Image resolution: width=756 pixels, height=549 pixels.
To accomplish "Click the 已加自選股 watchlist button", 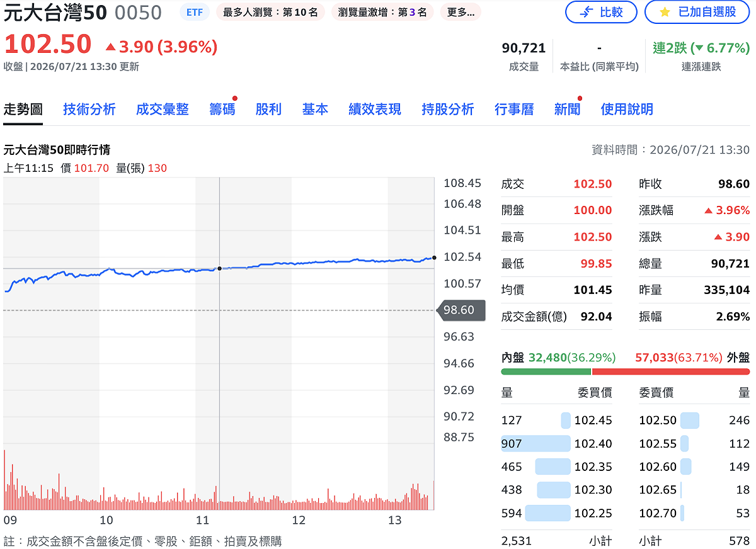I will tap(697, 12).
